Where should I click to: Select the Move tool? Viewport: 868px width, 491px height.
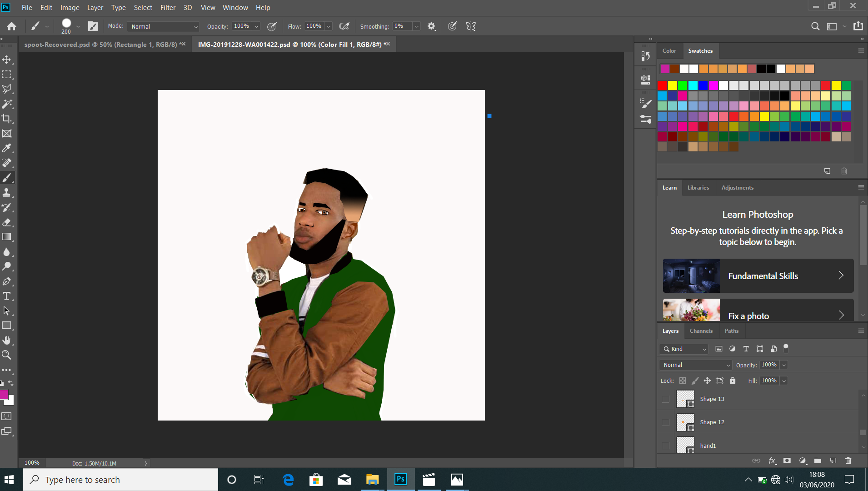click(x=7, y=60)
